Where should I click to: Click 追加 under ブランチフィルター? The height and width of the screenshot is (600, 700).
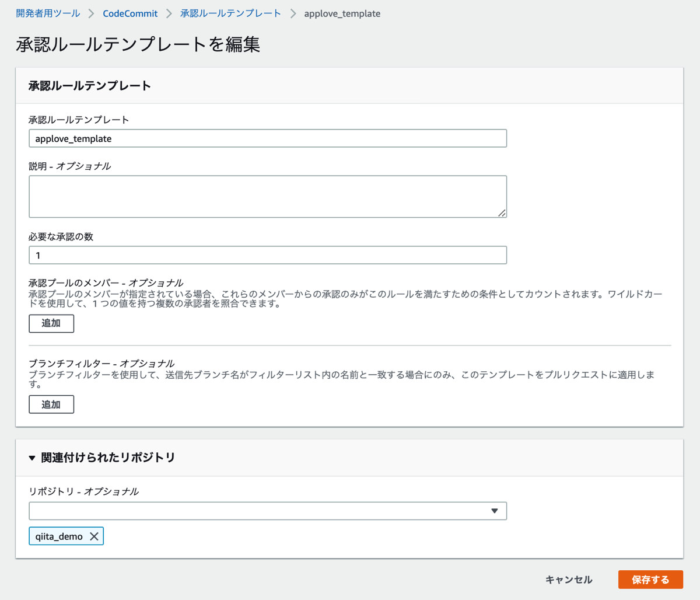pyautogui.click(x=51, y=404)
